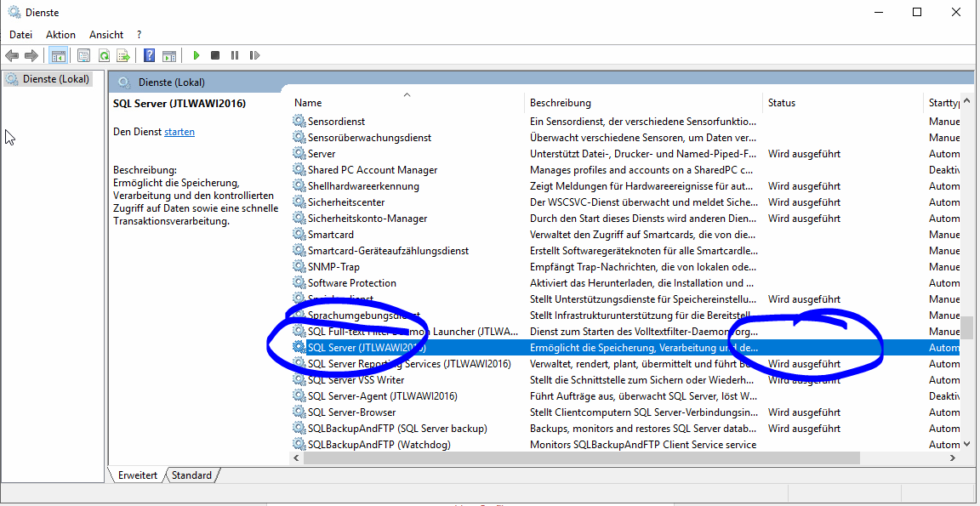The height and width of the screenshot is (506, 980).
Task: Click the Forward arrow in the toolbar
Action: pos(31,55)
